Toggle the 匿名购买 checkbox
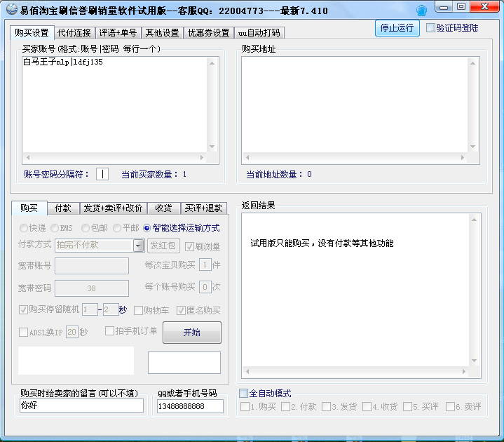This screenshot has height=442, width=504. pos(181,310)
